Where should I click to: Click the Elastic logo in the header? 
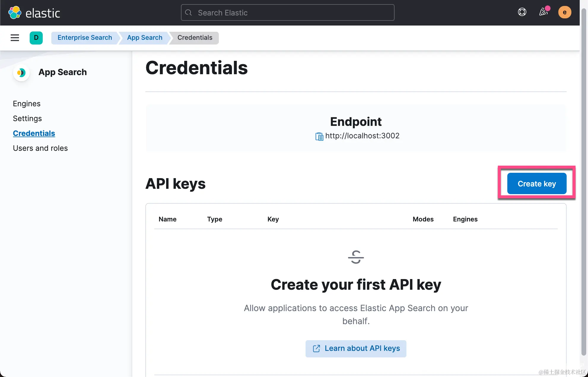click(34, 13)
